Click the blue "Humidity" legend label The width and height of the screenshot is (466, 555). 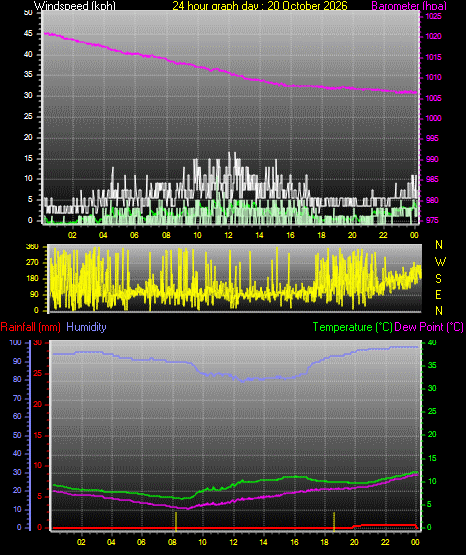coord(86,326)
